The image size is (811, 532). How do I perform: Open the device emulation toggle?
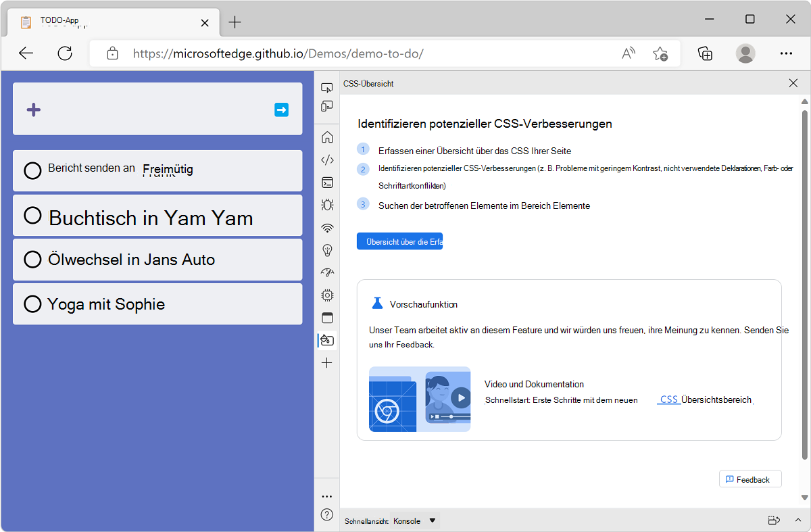327,106
